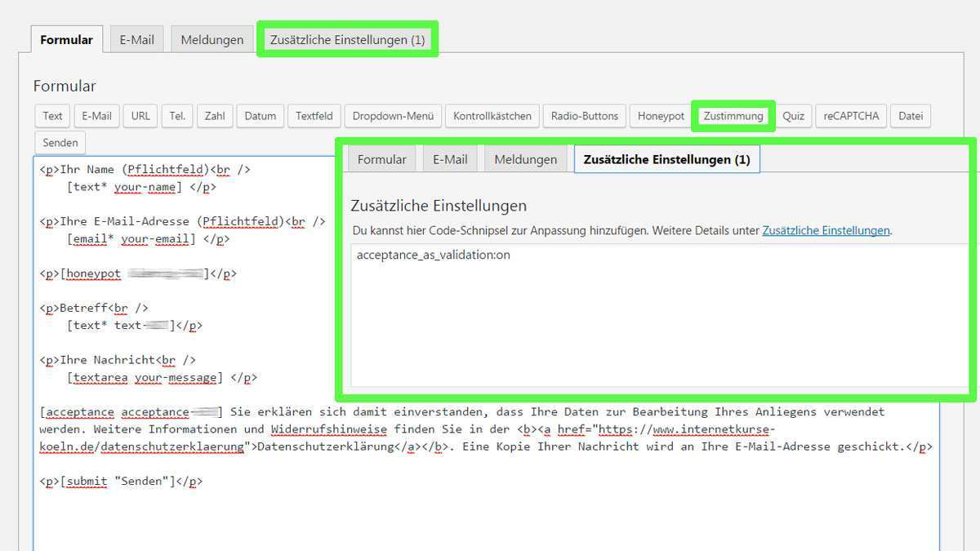Click the Datei tag button
This screenshot has width=980, height=551.
point(910,116)
